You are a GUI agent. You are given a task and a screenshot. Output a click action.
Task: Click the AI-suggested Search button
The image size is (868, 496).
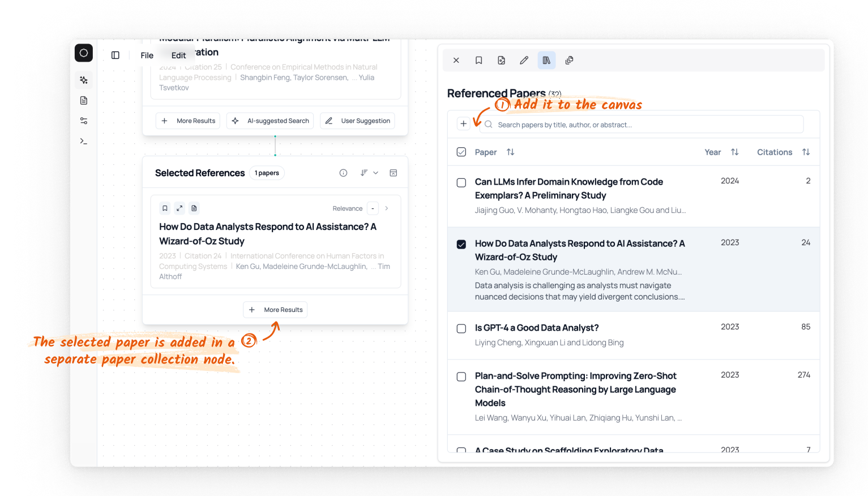click(271, 121)
